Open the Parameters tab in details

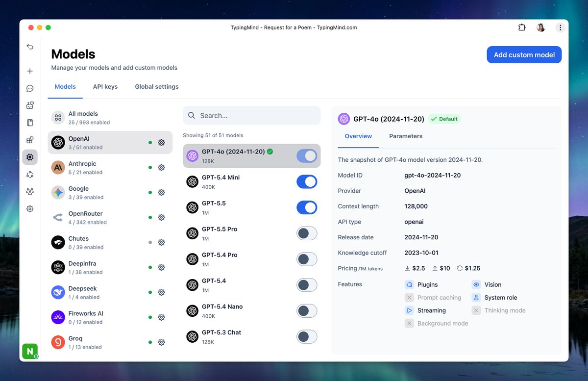click(406, 136)
